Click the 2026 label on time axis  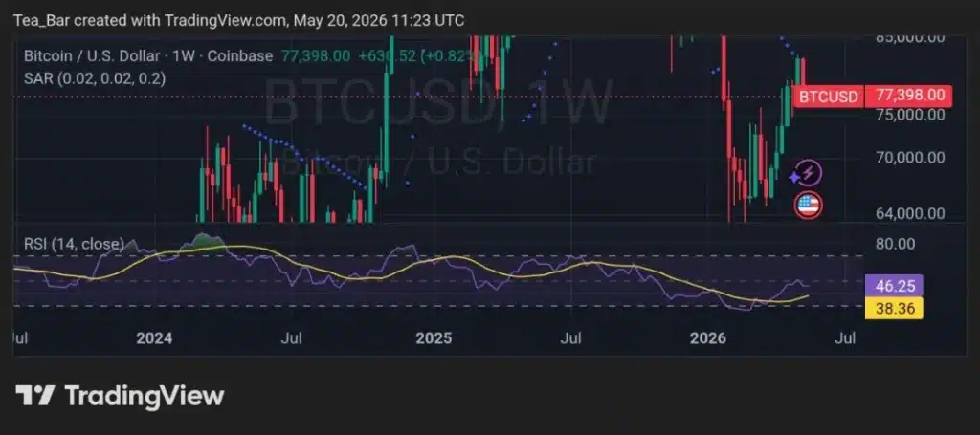(x=707, y=338)
